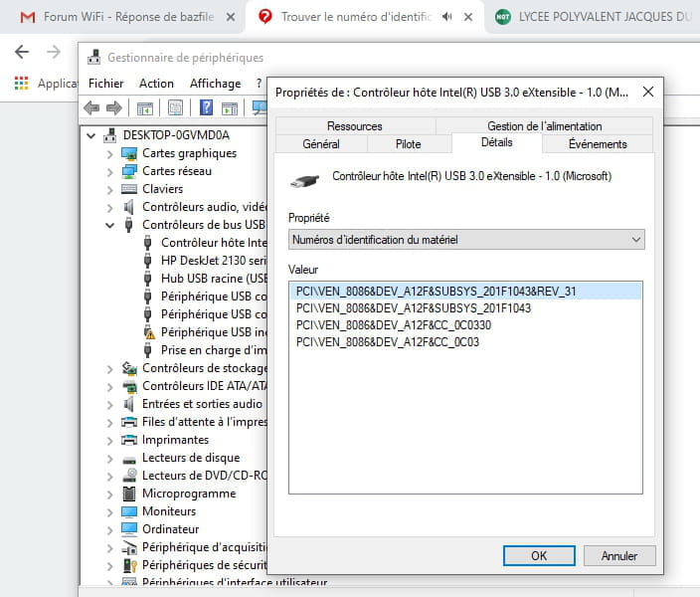Click the Properties sheet toolbar icon
This screenshot has height=597, width=700.
click(x=175, y=107)
